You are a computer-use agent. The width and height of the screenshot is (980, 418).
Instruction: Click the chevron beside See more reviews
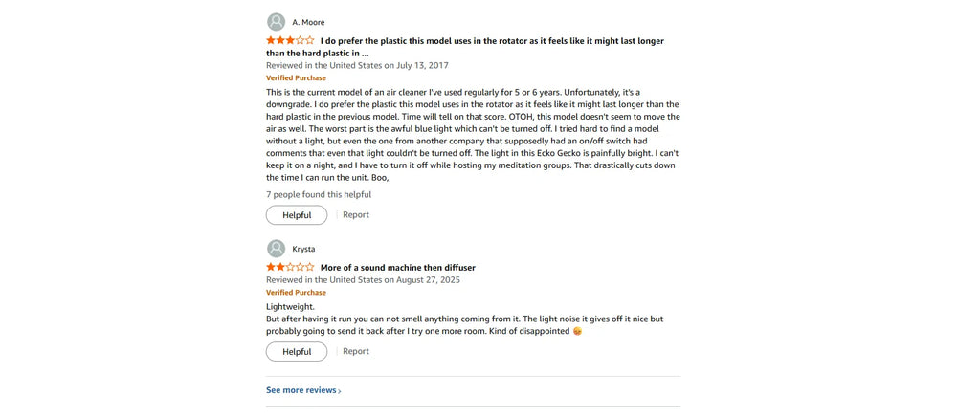[x=340, y=391]
